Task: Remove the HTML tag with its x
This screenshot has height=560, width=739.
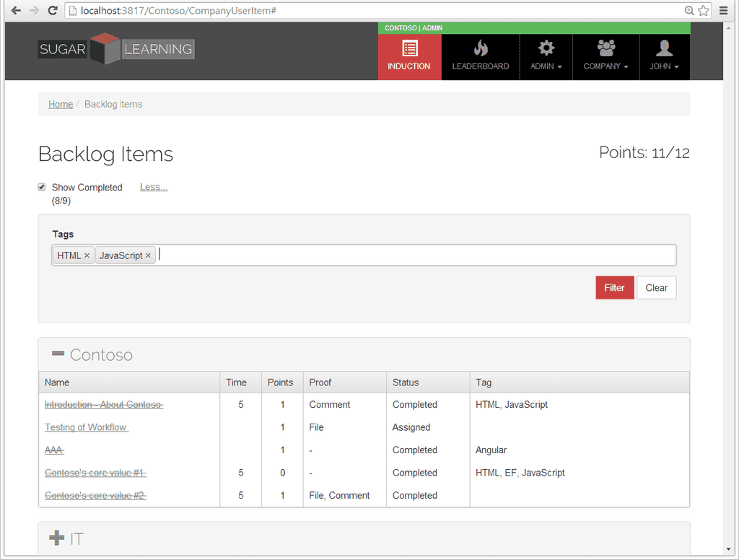Action: 87,255
